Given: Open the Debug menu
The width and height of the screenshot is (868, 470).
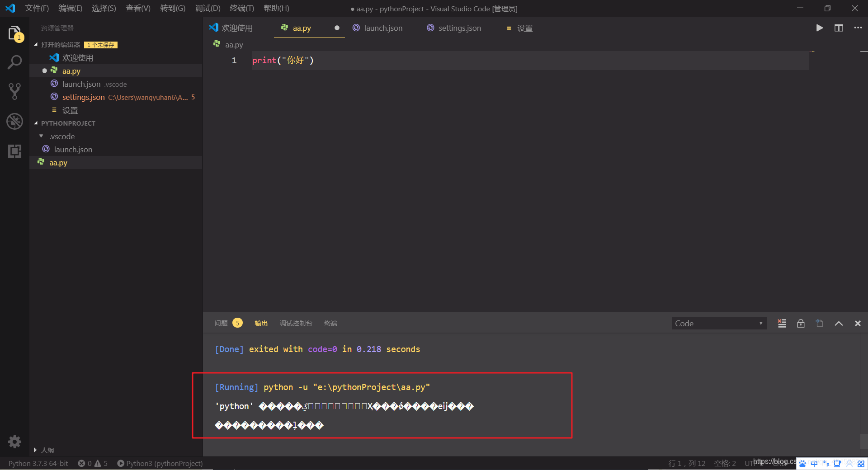Looking at the screenshot, I should 208,8.
